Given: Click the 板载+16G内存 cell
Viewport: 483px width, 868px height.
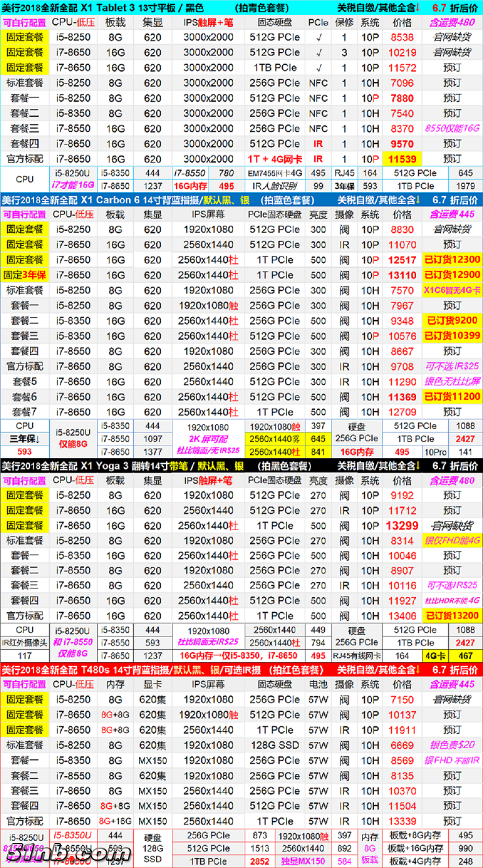Looking at the screenshot, I should (x=415, y=848).
